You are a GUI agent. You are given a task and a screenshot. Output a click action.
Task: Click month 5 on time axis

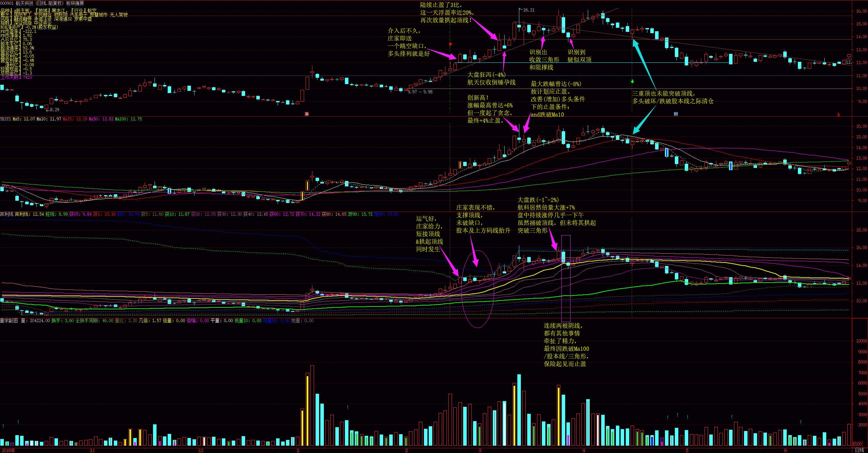[x=687, y=450]
